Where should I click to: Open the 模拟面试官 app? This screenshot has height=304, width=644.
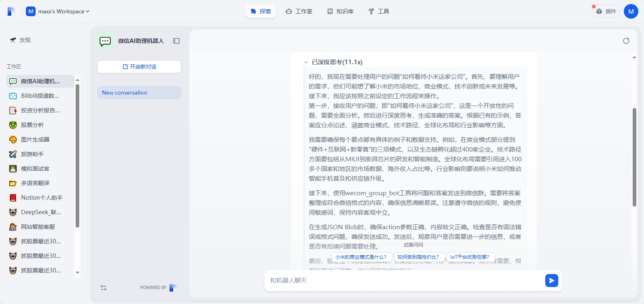[40, 169]
